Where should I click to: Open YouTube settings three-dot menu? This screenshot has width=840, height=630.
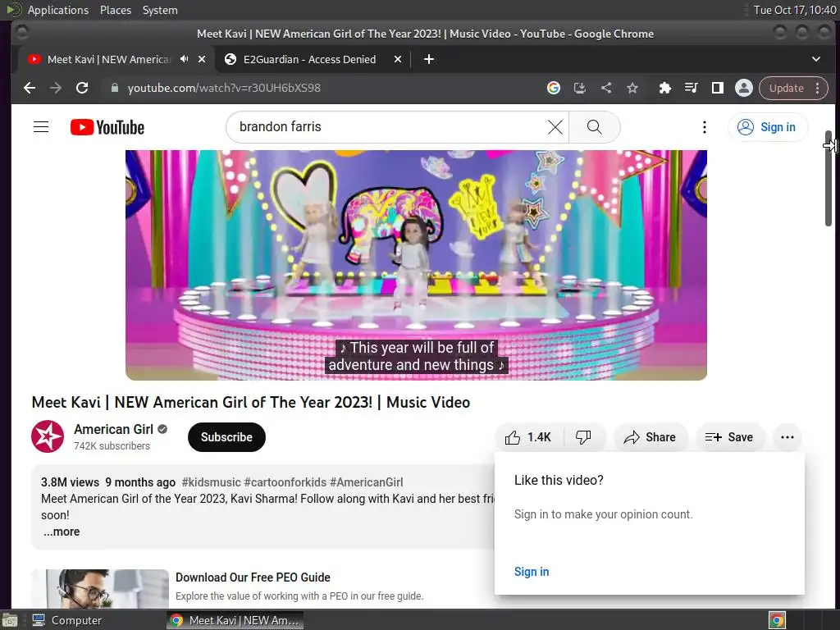pos(705,127)
